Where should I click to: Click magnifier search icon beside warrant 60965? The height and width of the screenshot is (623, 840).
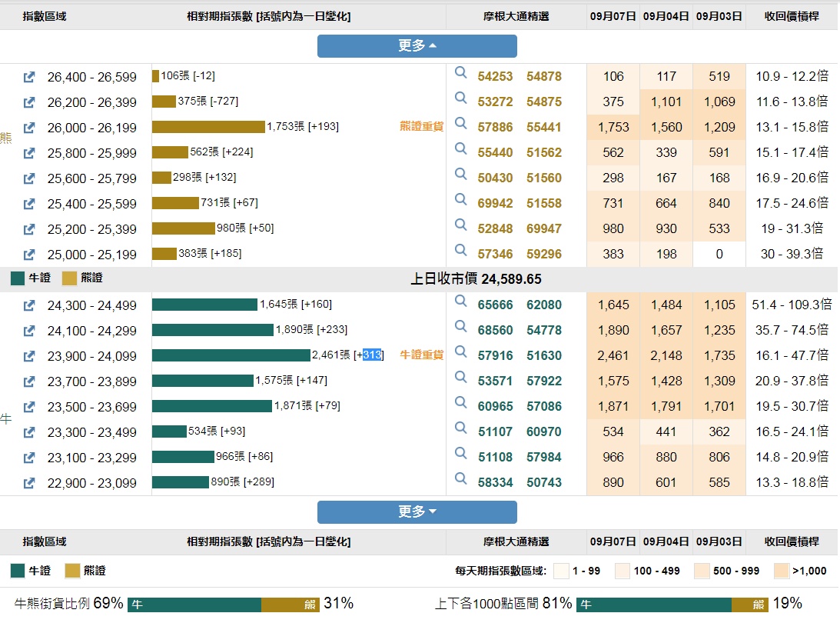pos(461,402)
